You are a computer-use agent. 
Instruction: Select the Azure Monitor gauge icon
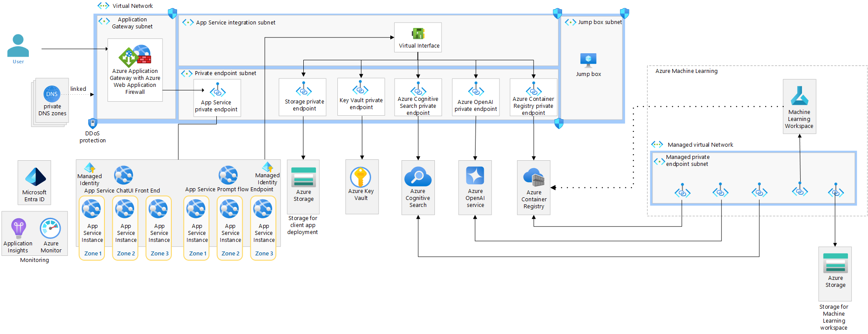tap(50, 228)
